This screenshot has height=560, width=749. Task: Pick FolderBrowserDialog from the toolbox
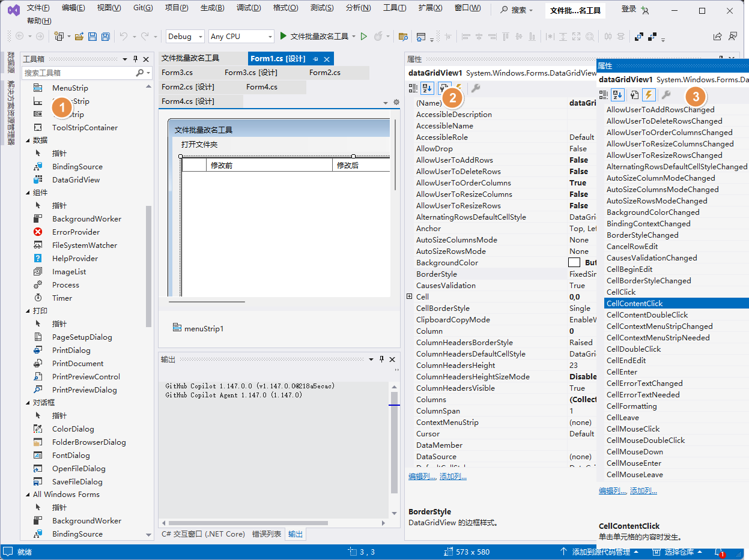click(x=89, y=442)
